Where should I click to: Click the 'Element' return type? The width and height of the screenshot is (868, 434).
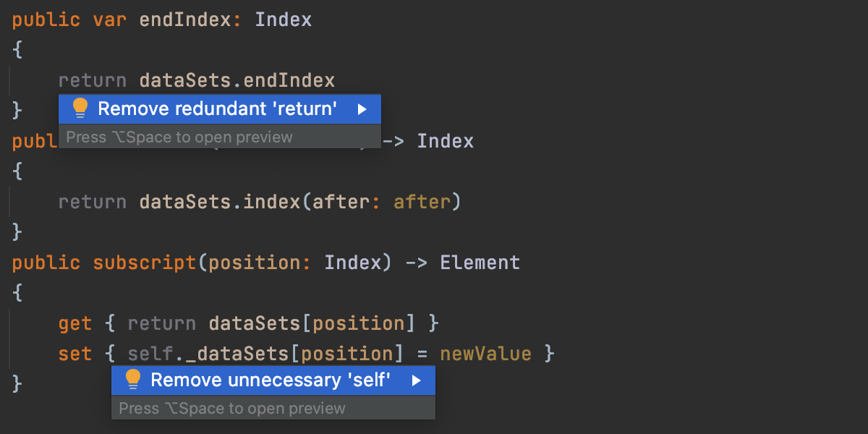point(480,263)
